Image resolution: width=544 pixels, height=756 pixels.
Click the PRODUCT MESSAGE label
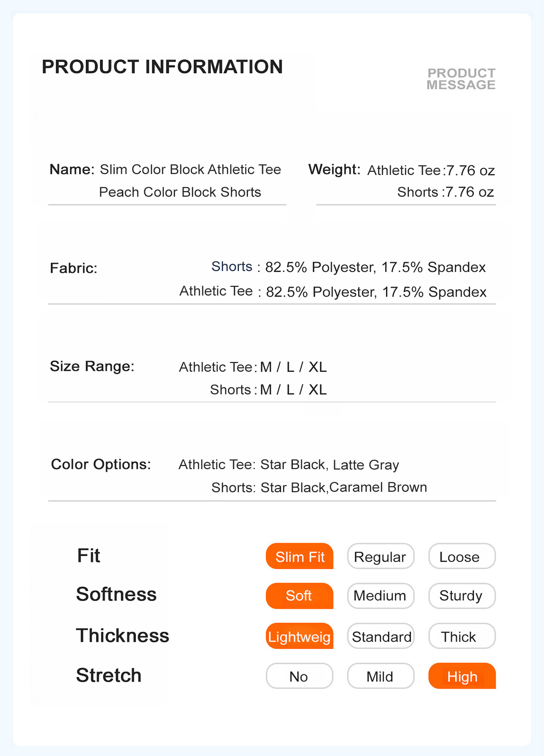461,79
